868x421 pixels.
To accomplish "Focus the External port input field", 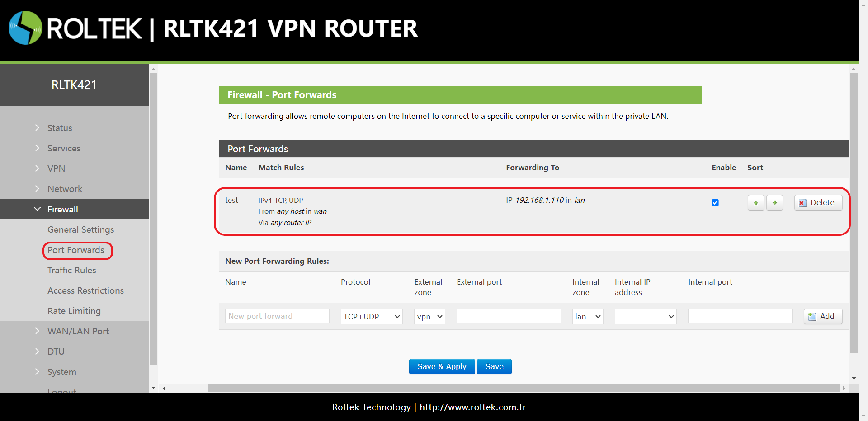I will (509, 316).
